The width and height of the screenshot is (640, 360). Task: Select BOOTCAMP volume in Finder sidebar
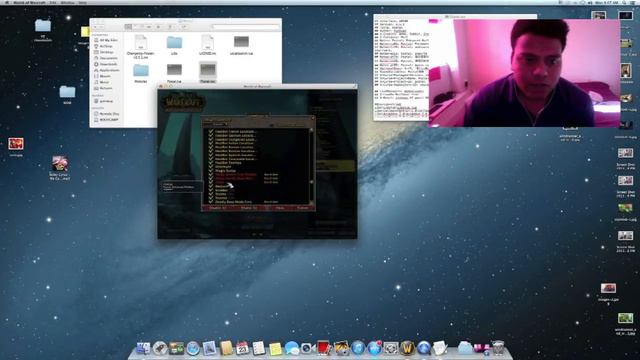(107, 120)
